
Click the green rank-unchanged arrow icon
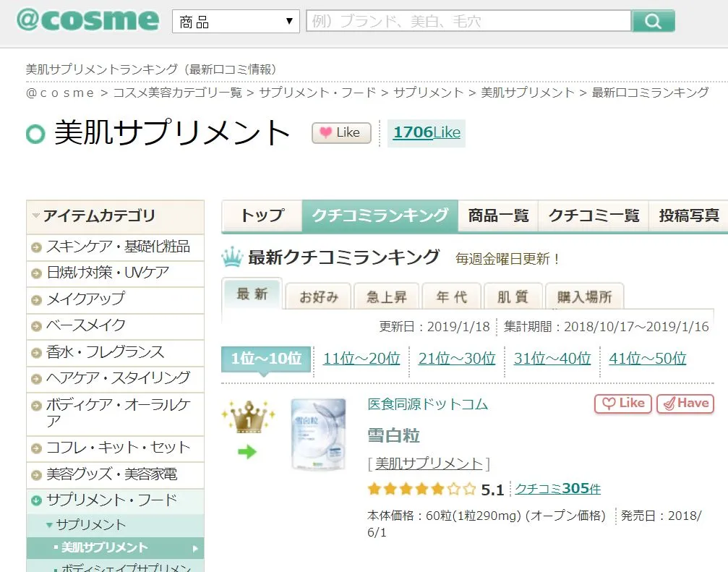tap(247, 451)
